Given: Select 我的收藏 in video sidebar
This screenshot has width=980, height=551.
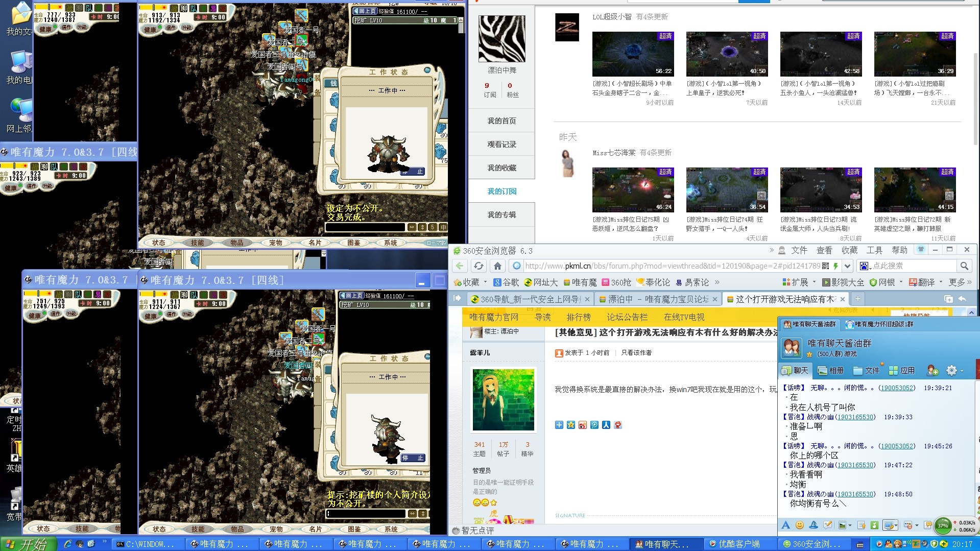Looking at the screenshot, I should point(501,168).
